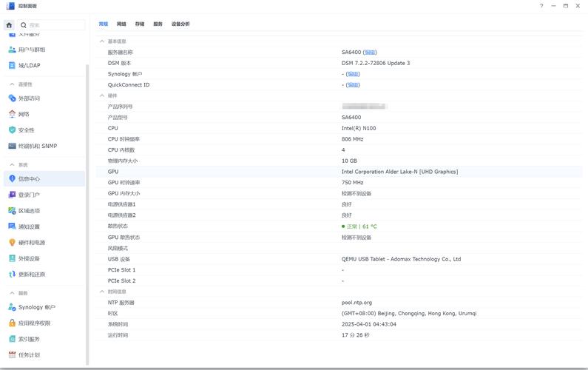Open 更新和还原 (Update & Restore)

pyautogui.click(x=31, y=275)
